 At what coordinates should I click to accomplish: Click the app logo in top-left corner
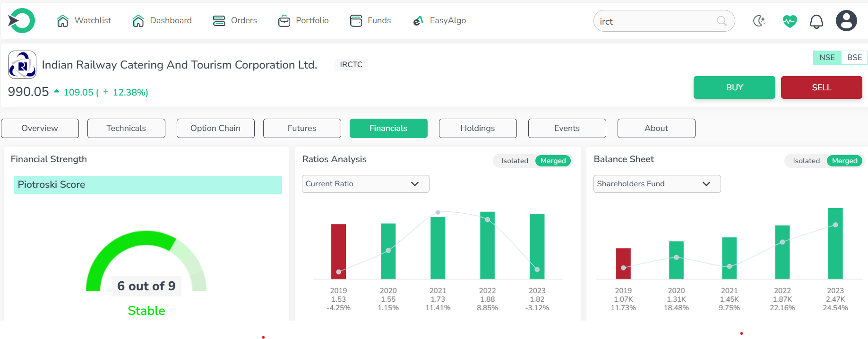click(x=21, y=21)
